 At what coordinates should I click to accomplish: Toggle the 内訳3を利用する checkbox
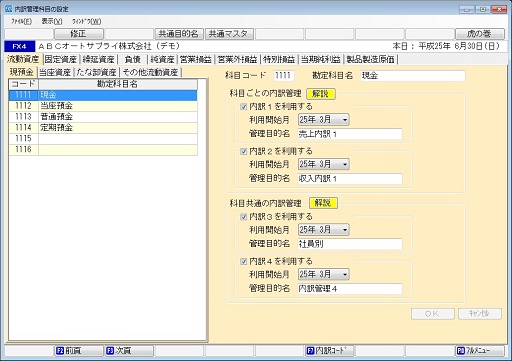[244, 217]
